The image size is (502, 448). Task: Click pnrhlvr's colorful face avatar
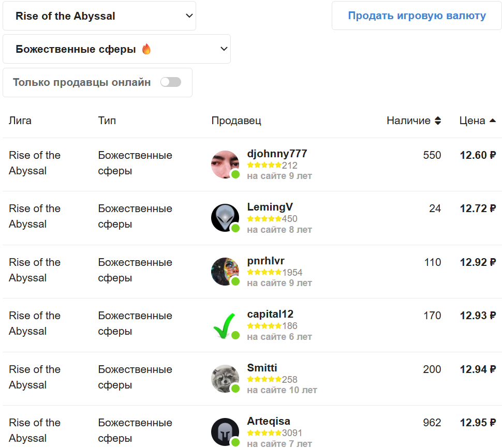coord(225,272)
